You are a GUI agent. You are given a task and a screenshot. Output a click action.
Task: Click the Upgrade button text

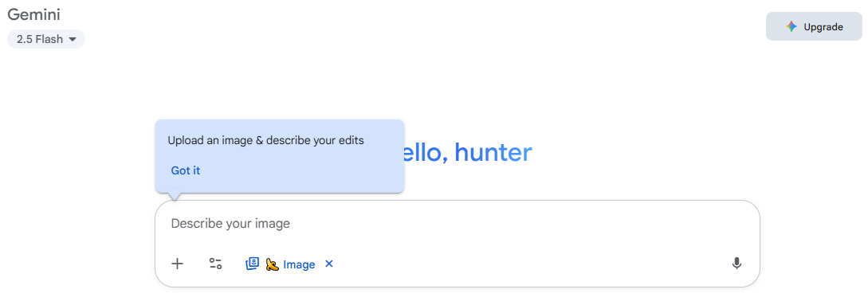(823, 26)
